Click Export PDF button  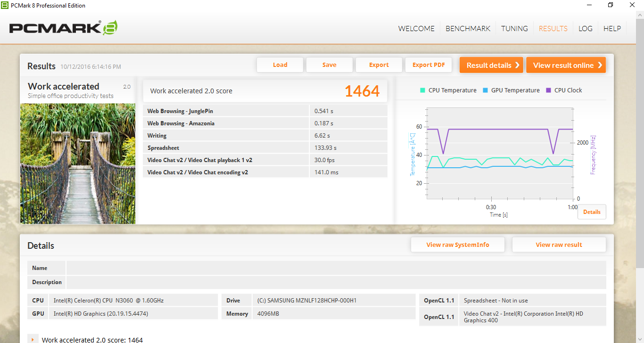(429, 65)
